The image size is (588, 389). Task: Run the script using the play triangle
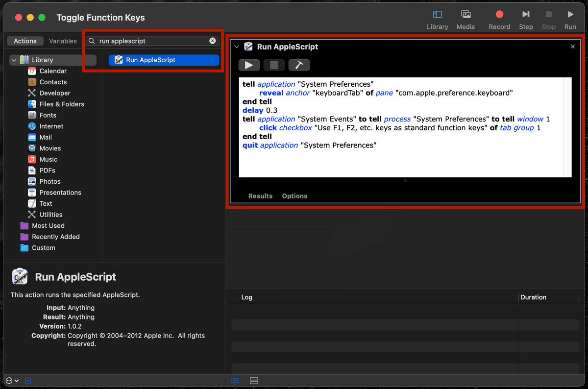click(249, 65)
